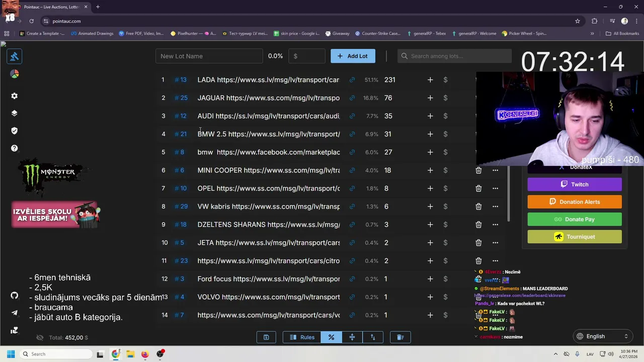Expand hidden bookmarks overflow chevron

point(592,34)
